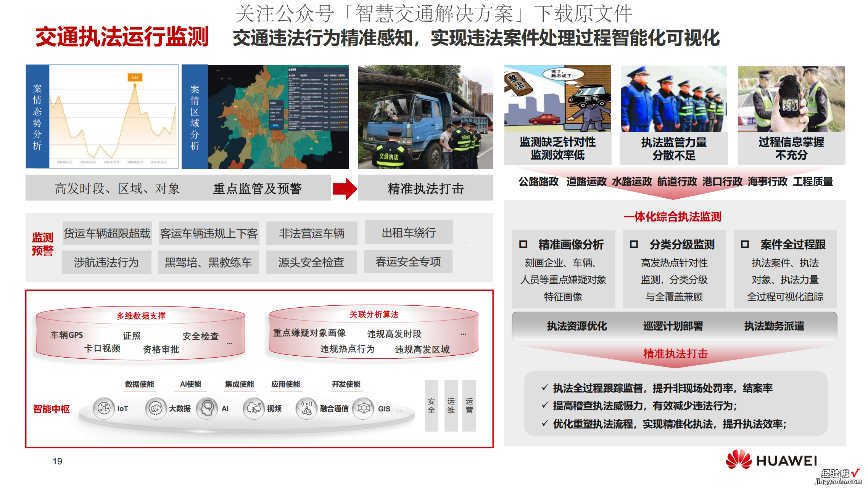Click checkmark before 优化重塑执法流程

pyautogui.click(x=545, y=423)
